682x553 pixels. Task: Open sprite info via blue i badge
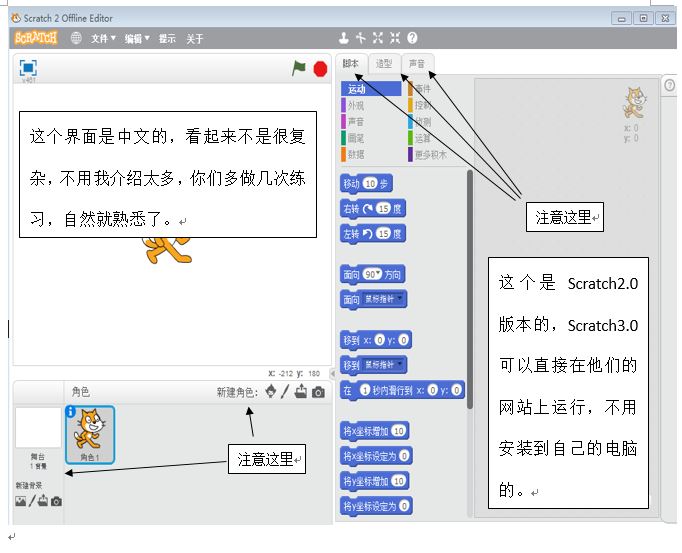pyautogui.click(x=70, y=411)
